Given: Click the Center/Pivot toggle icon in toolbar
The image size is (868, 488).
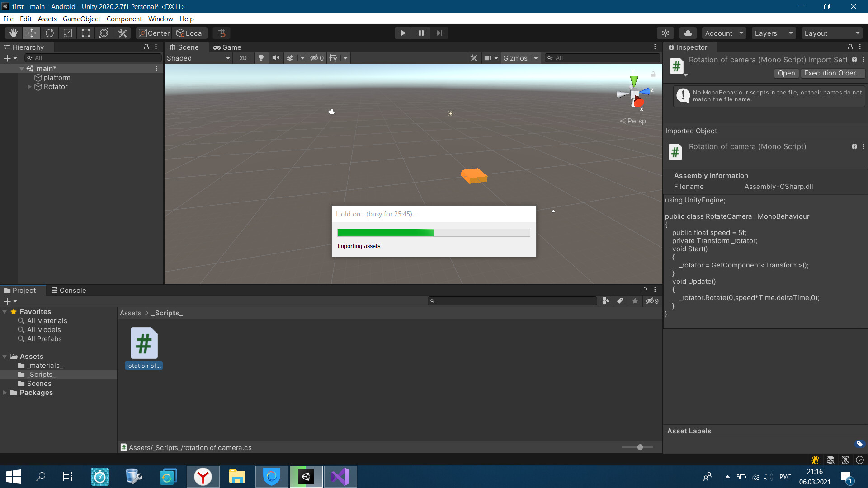Looking at the screenshot, I should (x=153, y=33).
